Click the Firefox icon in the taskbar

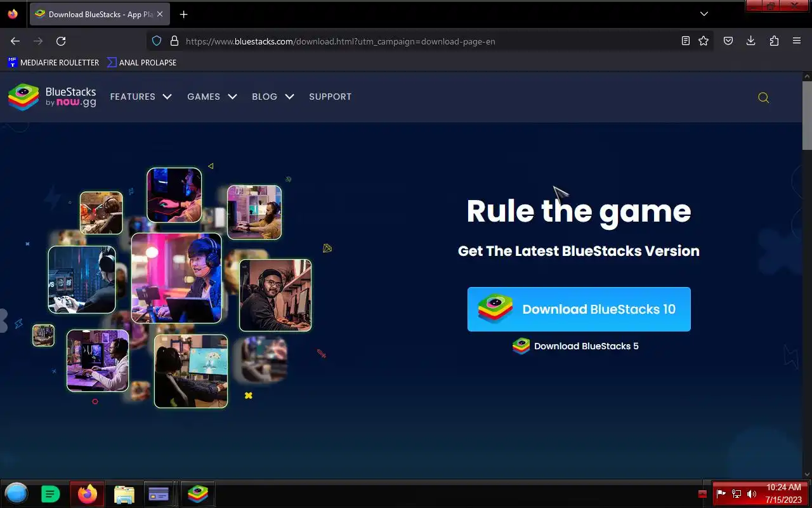[x=88, y=493]
